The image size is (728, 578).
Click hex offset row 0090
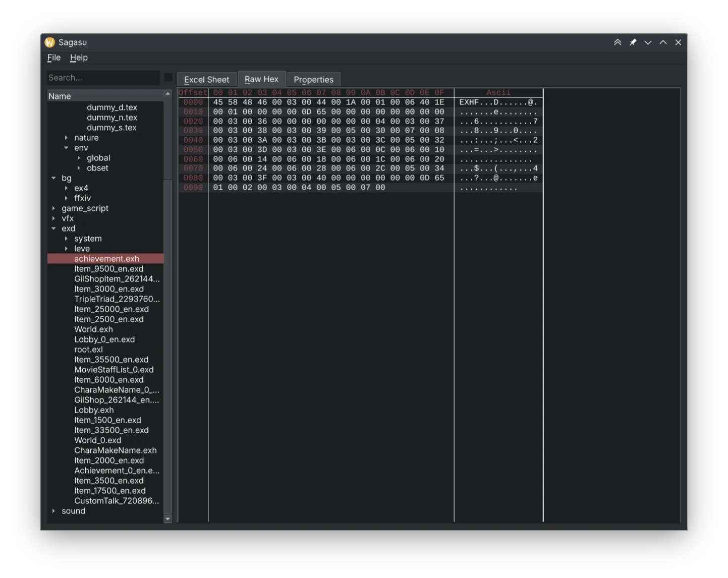[x=193, y=188]
